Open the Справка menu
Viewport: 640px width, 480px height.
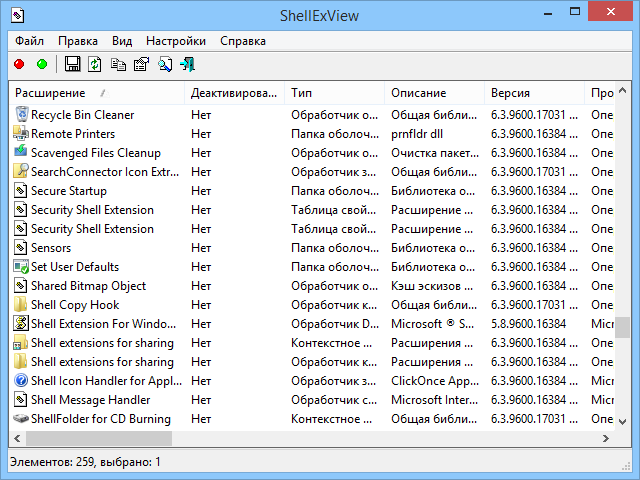(x=243, y=41)
